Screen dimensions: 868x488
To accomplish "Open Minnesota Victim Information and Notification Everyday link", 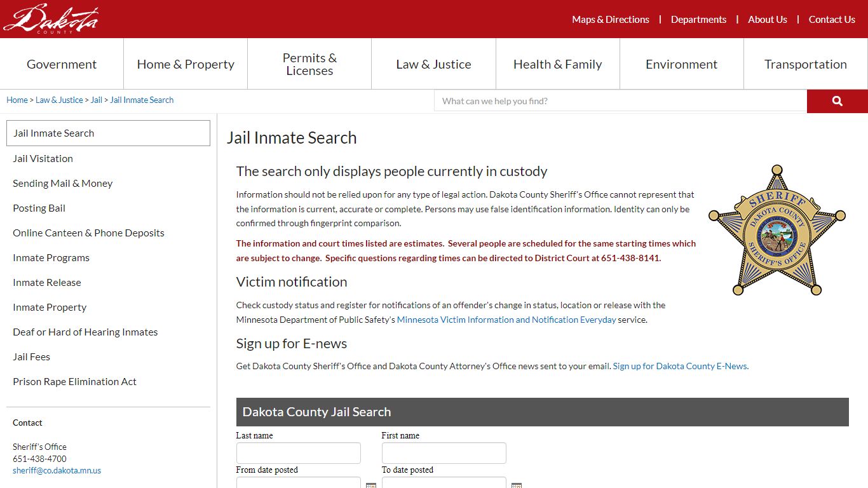I will click(x=506, y=320).
